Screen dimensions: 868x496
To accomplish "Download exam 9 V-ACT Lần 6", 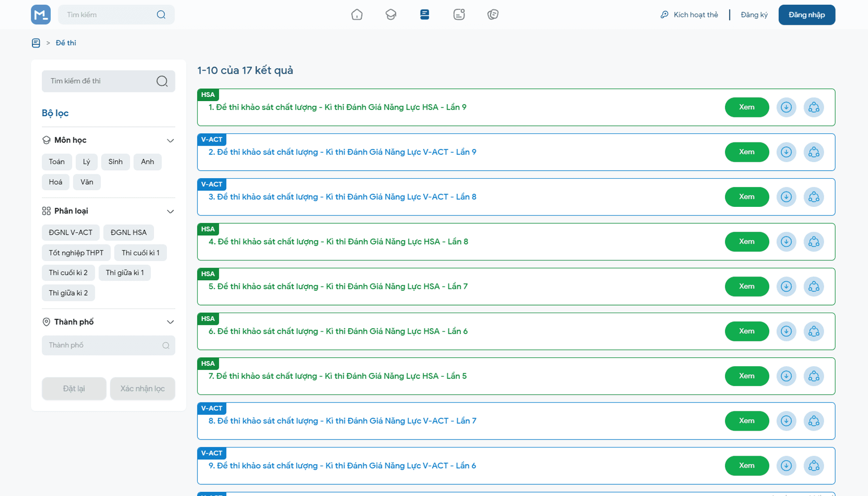I will 786,466.
